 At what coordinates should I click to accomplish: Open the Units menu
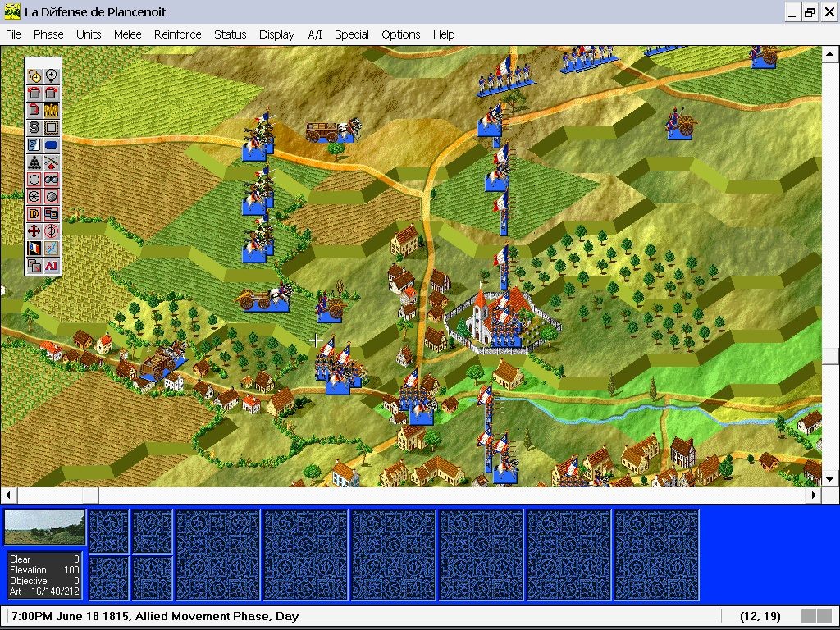89,34
